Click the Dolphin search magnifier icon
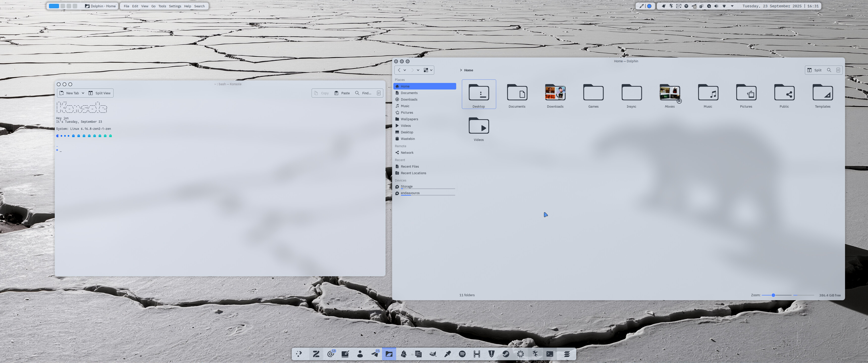The height and width of the screenshot is (363, 868). pos(829,70)
